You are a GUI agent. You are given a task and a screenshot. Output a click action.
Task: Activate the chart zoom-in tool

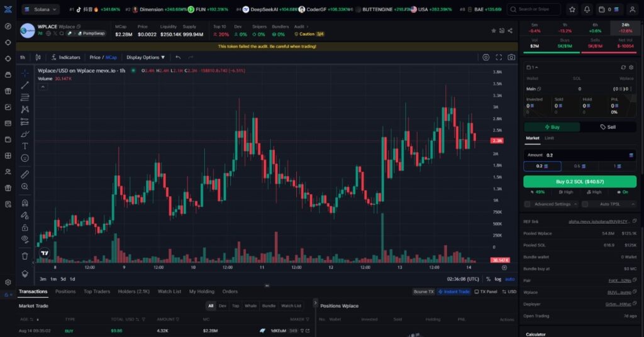click(x=25, y=187)
